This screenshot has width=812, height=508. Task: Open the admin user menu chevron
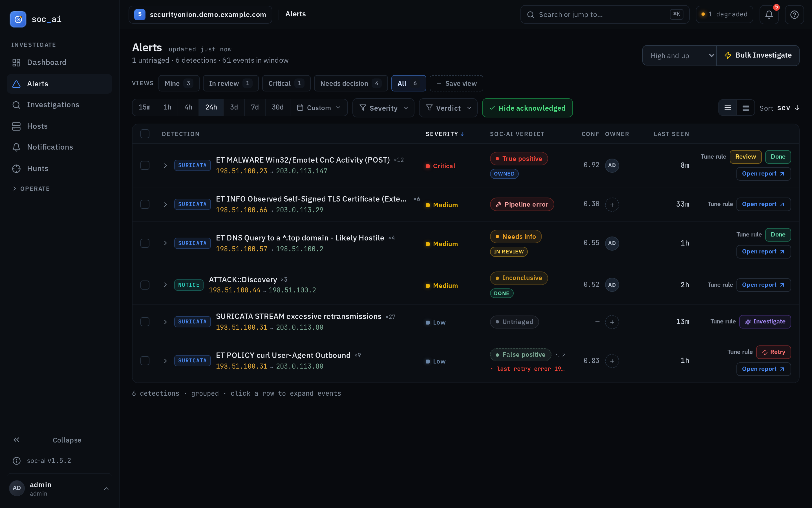pos(106,489)
